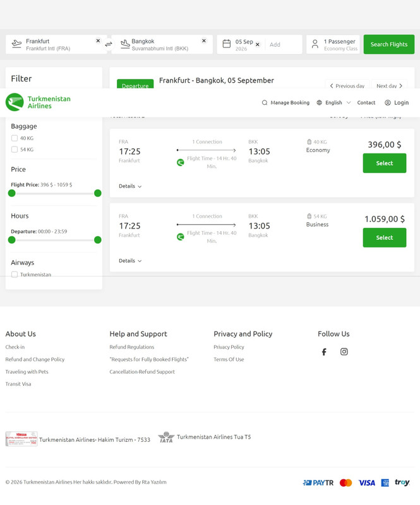
Task: Click the Bangkok destination input field
Action: (162, 44)
